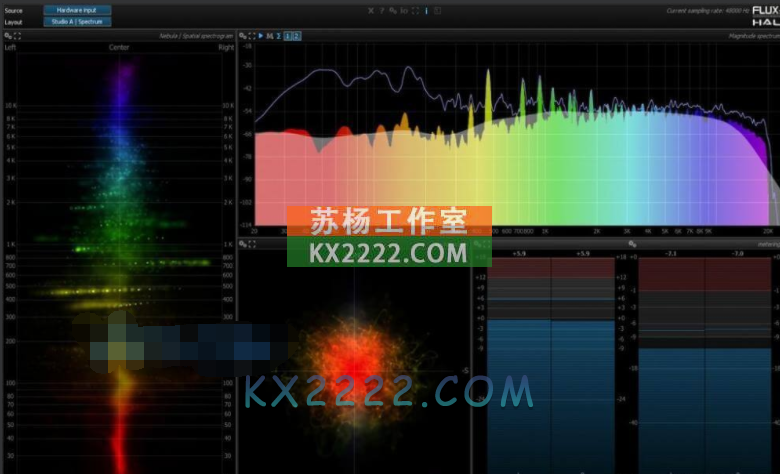The height and width of the screenshot is (474, 780).
Task: Click the Nebula / Spatial spectrogram title
Action: coord(196,36)
